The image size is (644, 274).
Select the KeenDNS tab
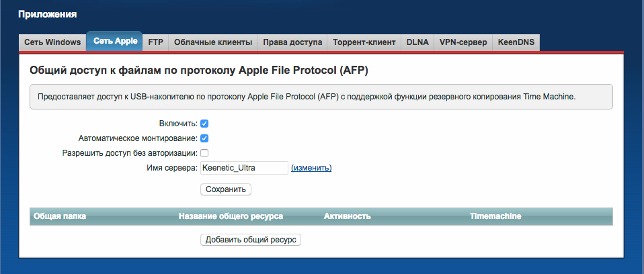click(516, 42)
